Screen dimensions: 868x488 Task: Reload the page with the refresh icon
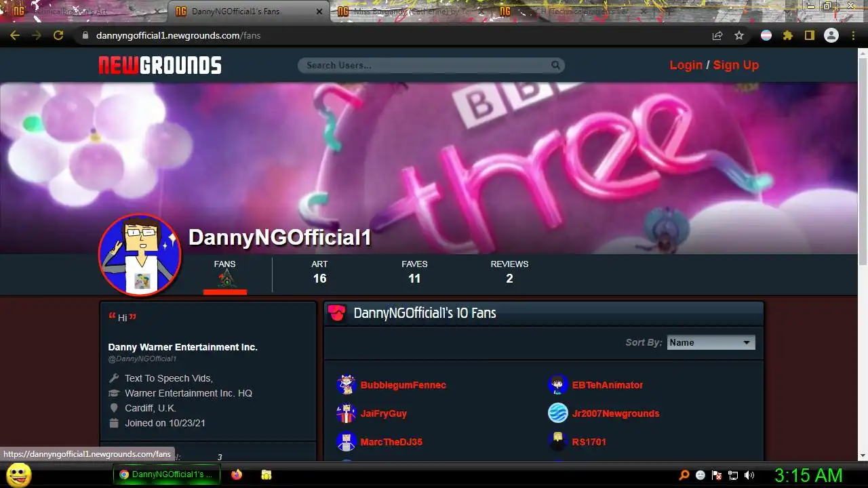58,35
